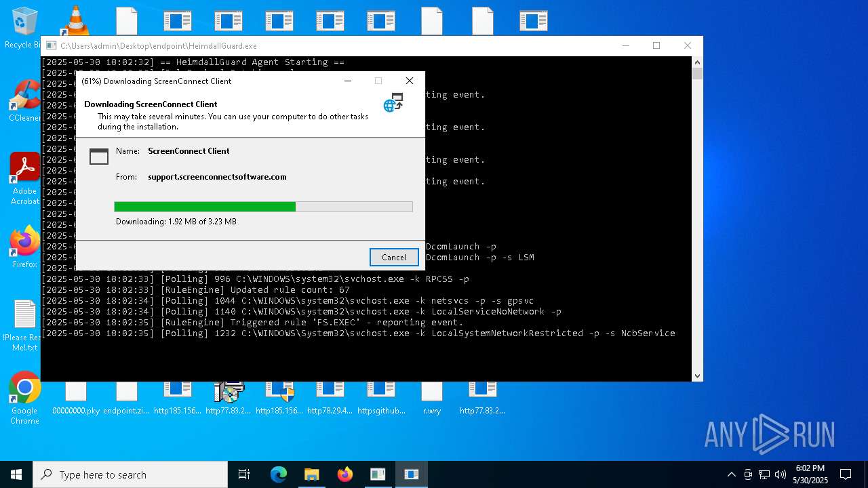Open the clock showing 6:02 PM

[x=810, y=474]
